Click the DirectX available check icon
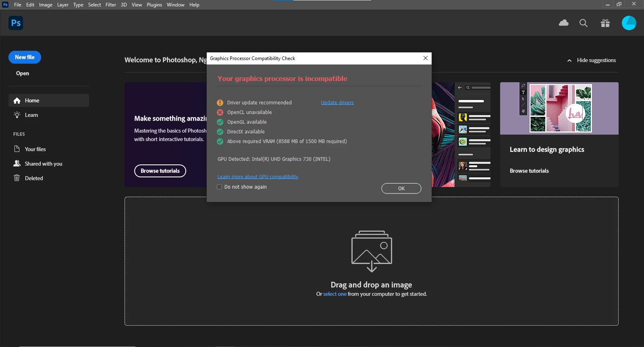Screen dimensions: 644x347 220,132
